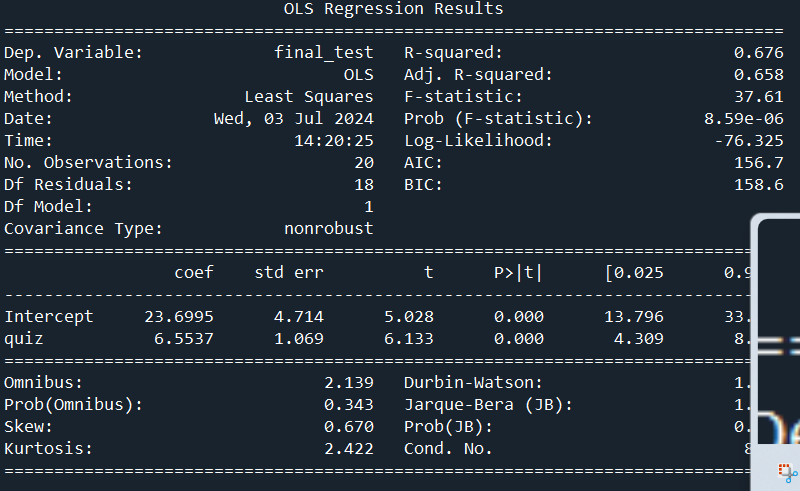Select the quiz t value 6.133
This screenshot has height=491, width=800.
409,338
